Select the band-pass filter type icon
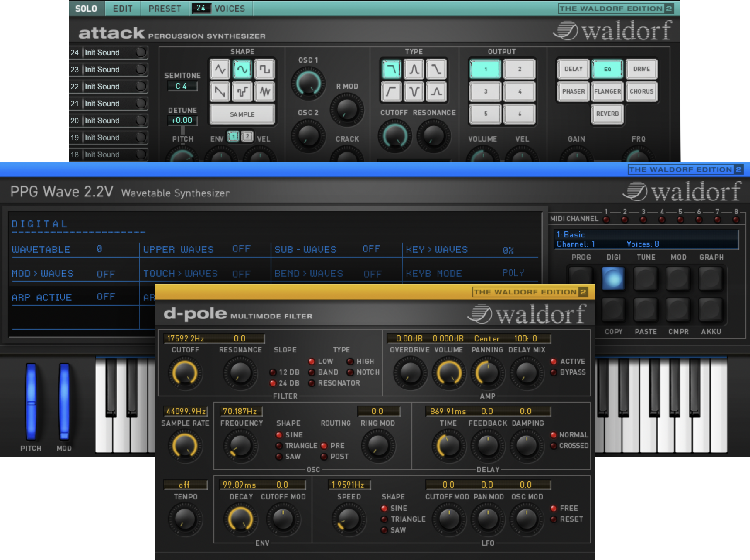The height and width of the screenshot is (560, 750). [x=414, y=69]
